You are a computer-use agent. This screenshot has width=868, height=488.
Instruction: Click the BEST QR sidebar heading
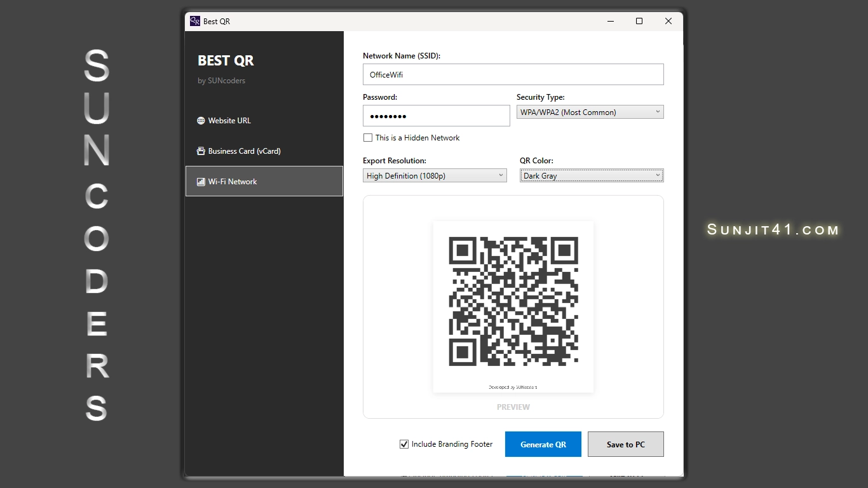click(x=226, y=60)
